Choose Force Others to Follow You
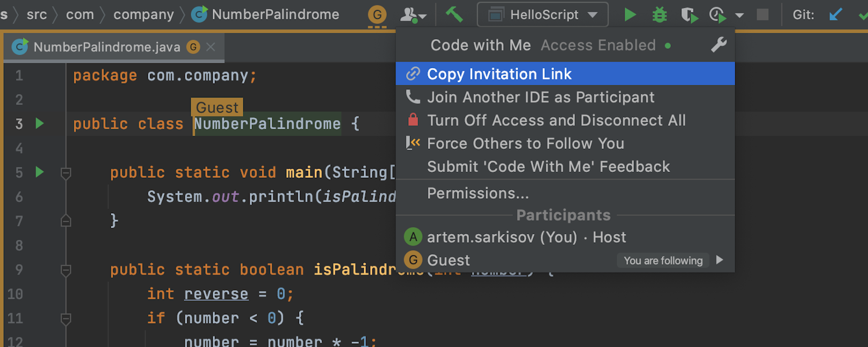This screenshot has height=347, width=868. [565, 144]
